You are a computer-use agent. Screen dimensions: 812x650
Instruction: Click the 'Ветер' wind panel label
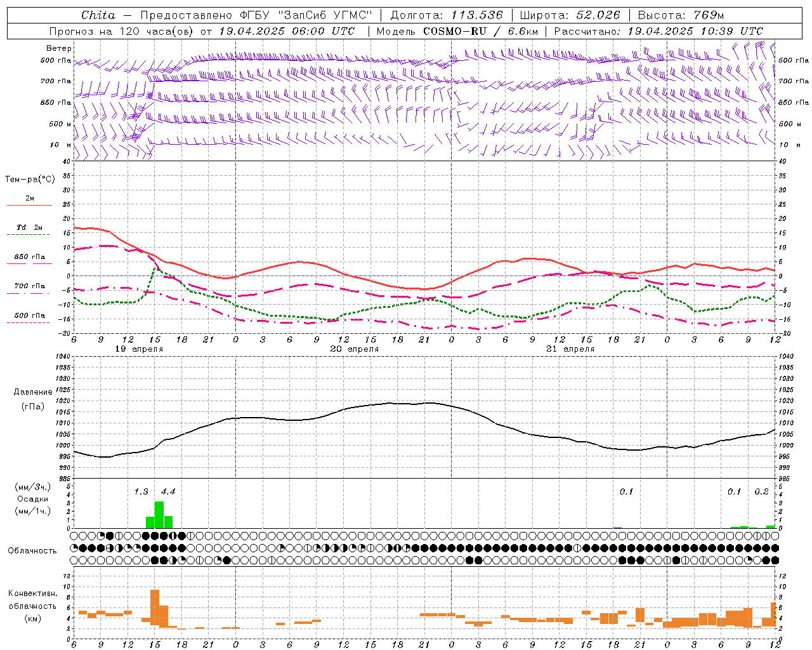(59, 48)
